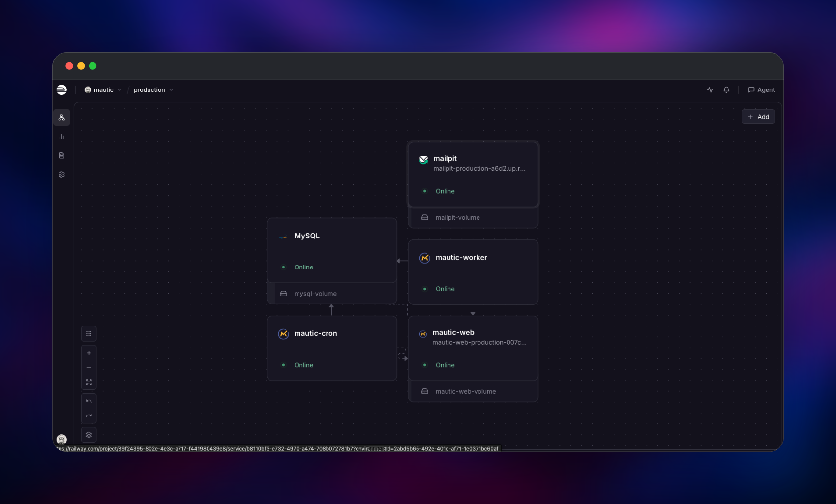836x504 pixels.
Task: Open the activity pulse icon in header
Action: click(x=710, y=90)
